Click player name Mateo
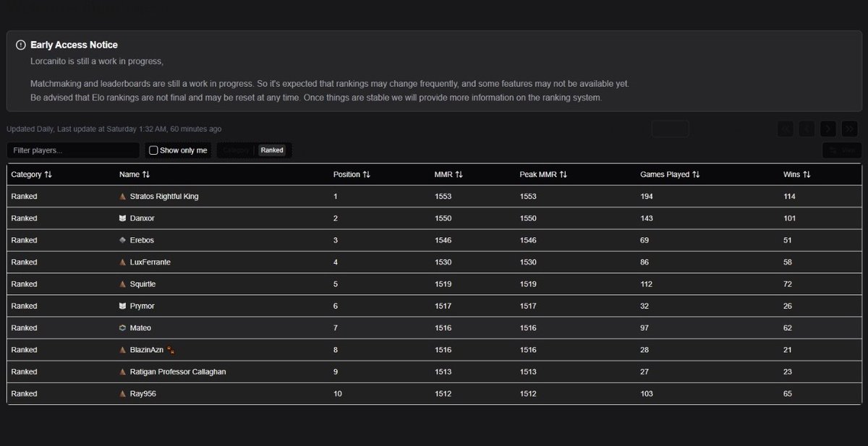The width and height of the screenshot is (868, 446). (x=141, y=328)
